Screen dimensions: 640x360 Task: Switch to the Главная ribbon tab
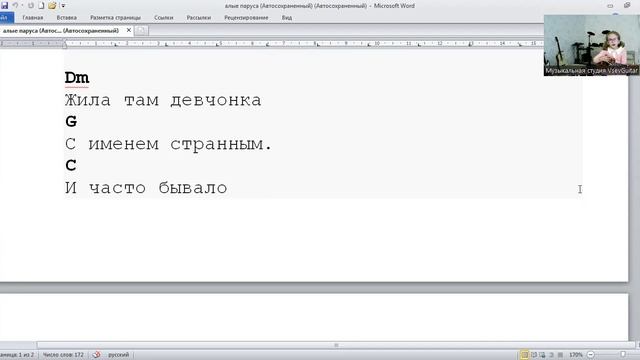click(33, 18)
